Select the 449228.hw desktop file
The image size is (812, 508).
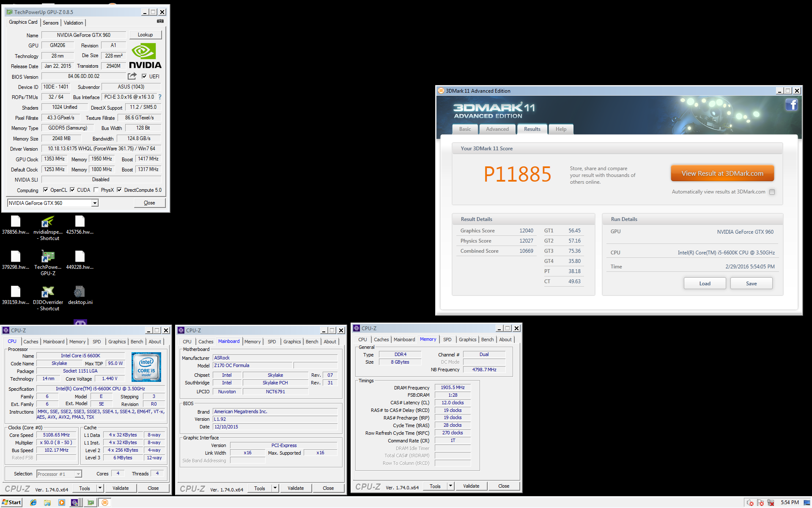[80, 260]
